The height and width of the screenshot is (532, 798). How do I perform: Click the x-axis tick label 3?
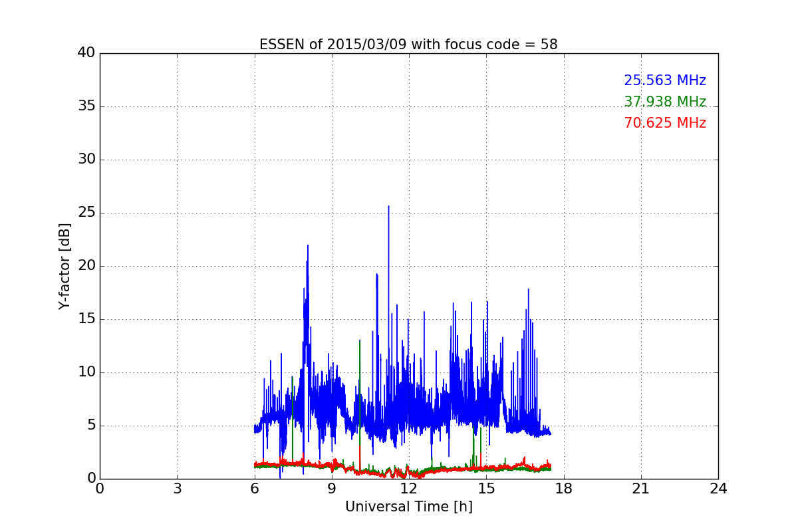(x=177, y=488)
